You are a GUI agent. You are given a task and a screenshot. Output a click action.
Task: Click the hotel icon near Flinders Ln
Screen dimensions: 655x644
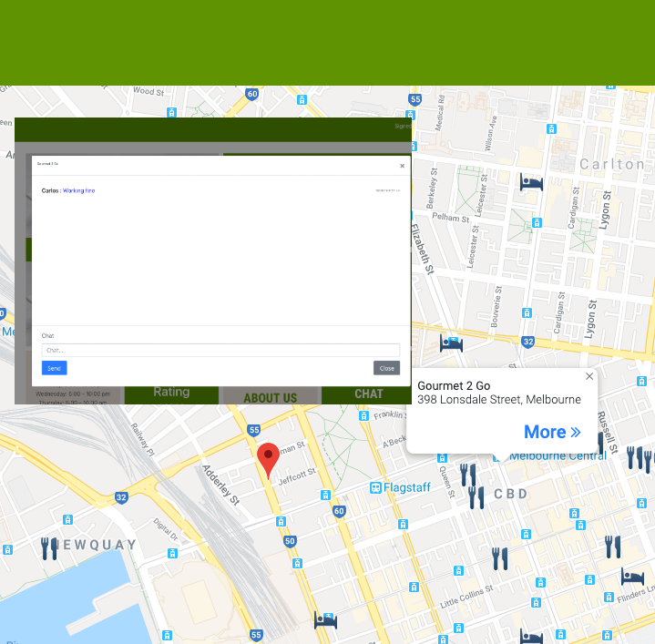point(632,576)
